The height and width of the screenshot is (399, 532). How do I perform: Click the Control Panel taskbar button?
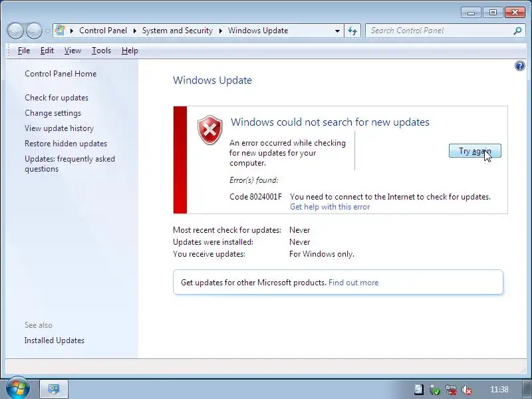(54, 389)
